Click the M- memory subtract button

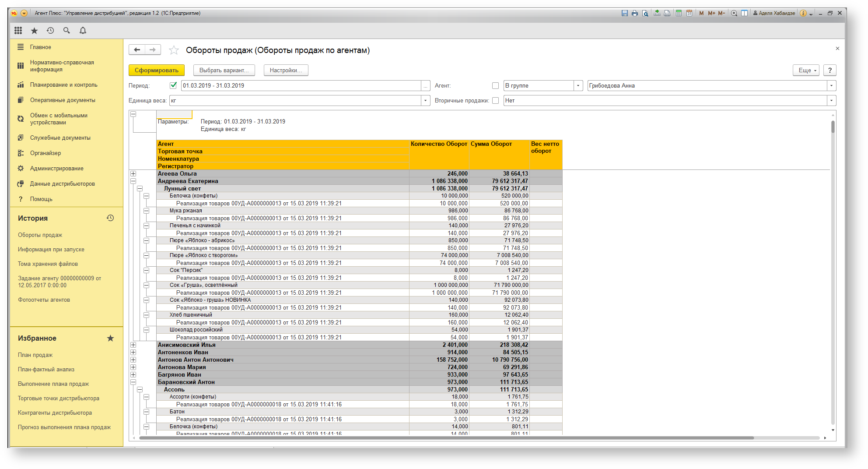[x=721, y=13]
